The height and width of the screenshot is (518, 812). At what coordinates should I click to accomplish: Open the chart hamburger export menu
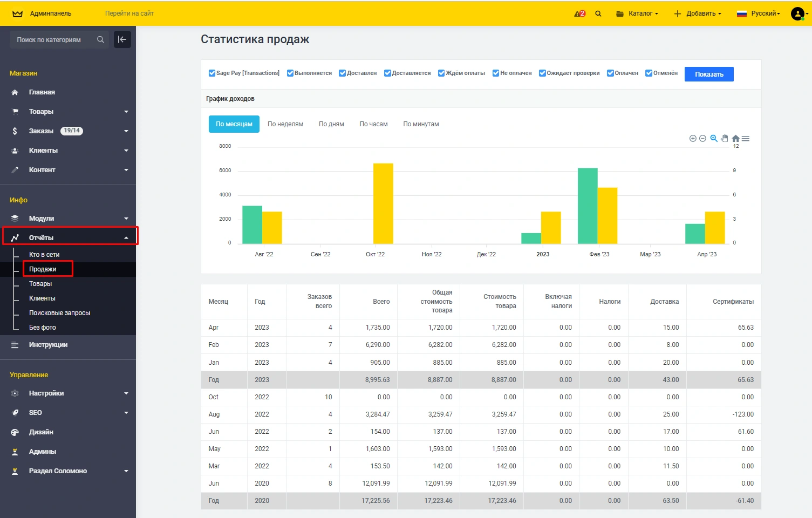click(746, 139)
